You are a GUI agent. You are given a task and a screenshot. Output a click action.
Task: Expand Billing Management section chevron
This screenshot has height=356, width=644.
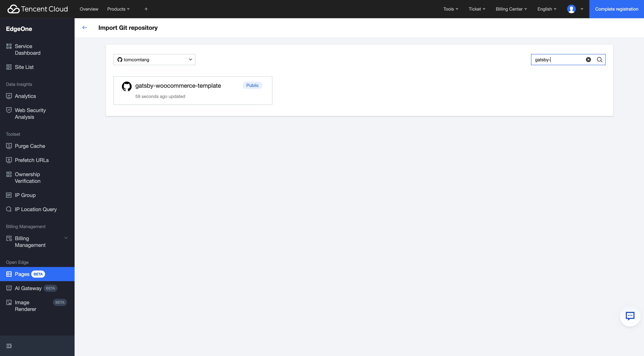click(66, 238)
